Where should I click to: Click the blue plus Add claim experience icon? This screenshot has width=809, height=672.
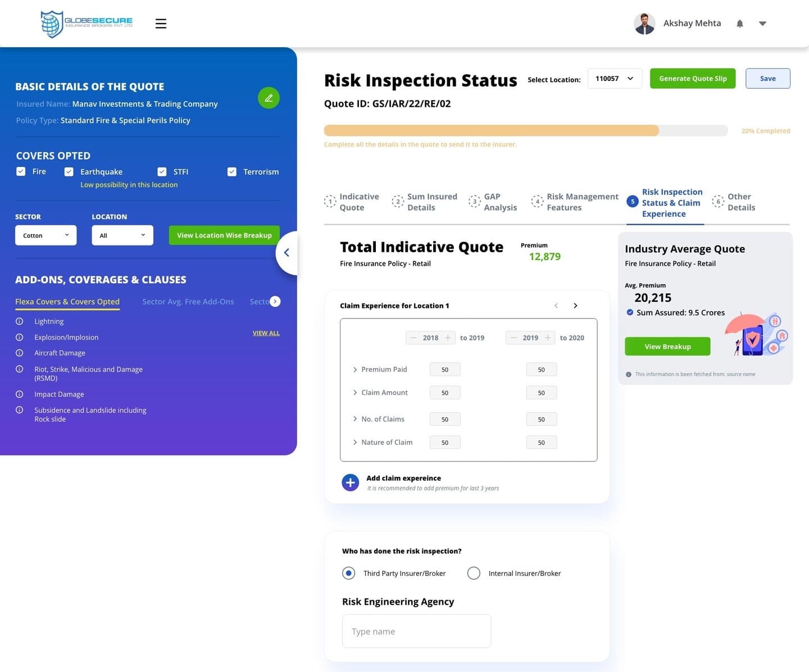(x=350, y=482)
